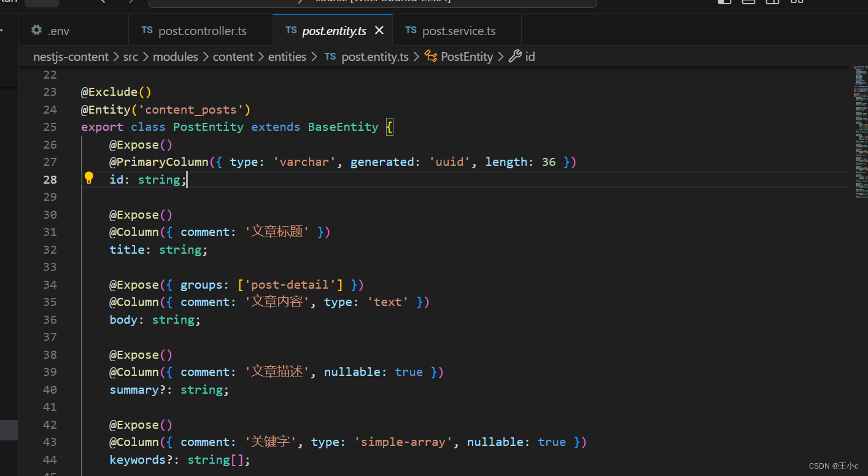Viewport: 868px width, 476px height.
Task: Open the post.entity.ts breadcrumb file
Action: pos(375,57)
